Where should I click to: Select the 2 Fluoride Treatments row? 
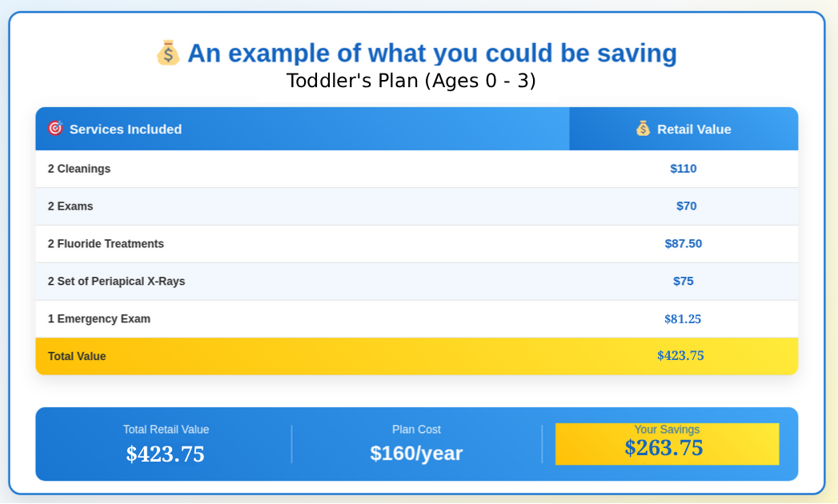point(106,244)
